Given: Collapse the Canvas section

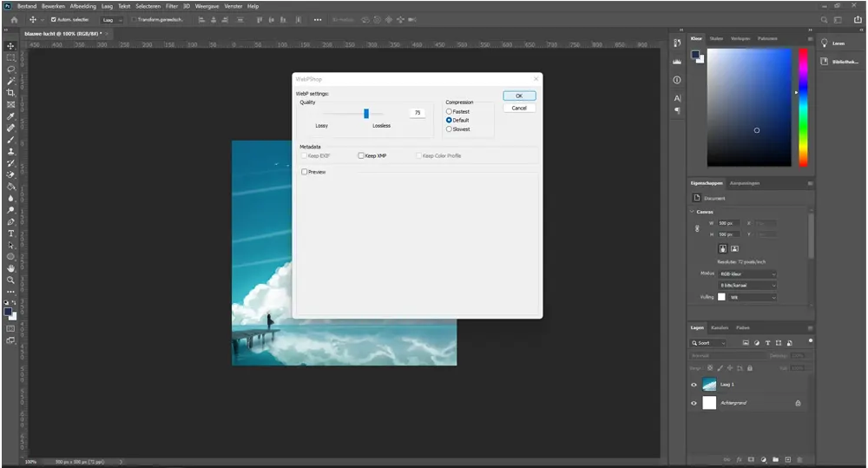Looking at the screenshot, I should coord(692,212).
